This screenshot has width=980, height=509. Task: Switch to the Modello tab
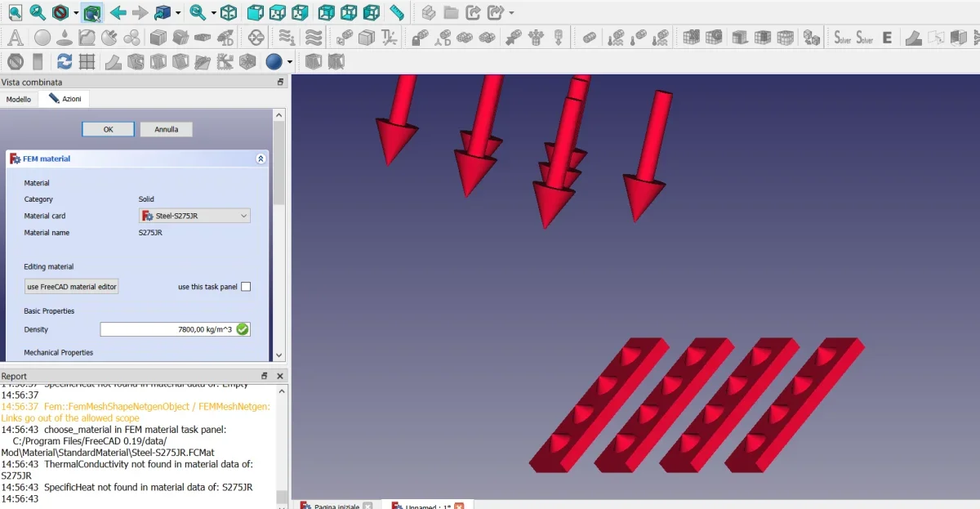point(19,99)
